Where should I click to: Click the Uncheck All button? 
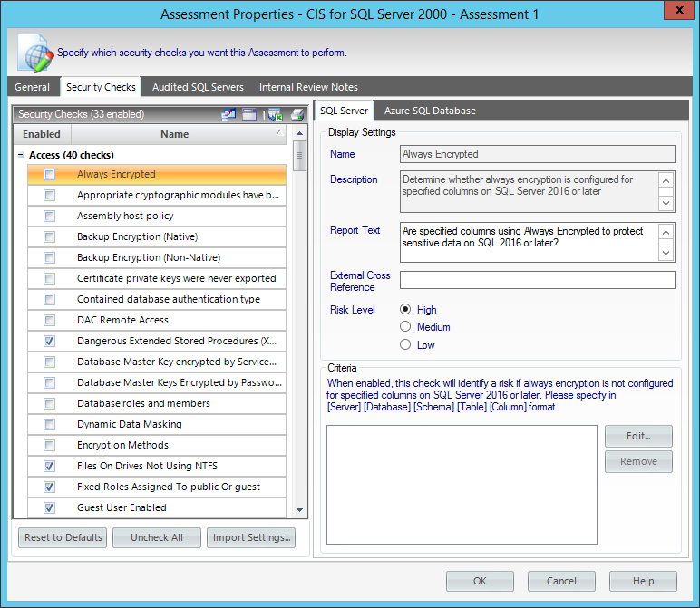coord(157,537)
